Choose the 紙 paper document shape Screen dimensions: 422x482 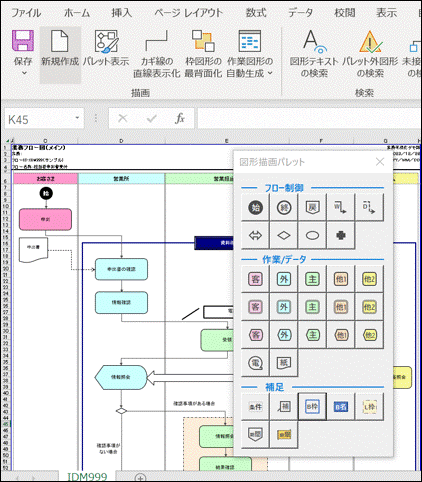tap(284, 363)
